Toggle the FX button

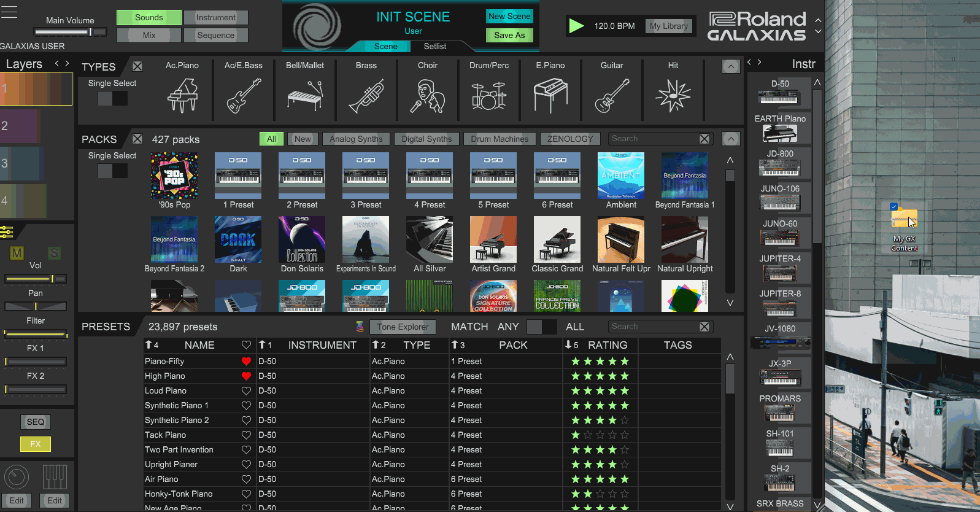pyautogui.click(x=36, y=444)
